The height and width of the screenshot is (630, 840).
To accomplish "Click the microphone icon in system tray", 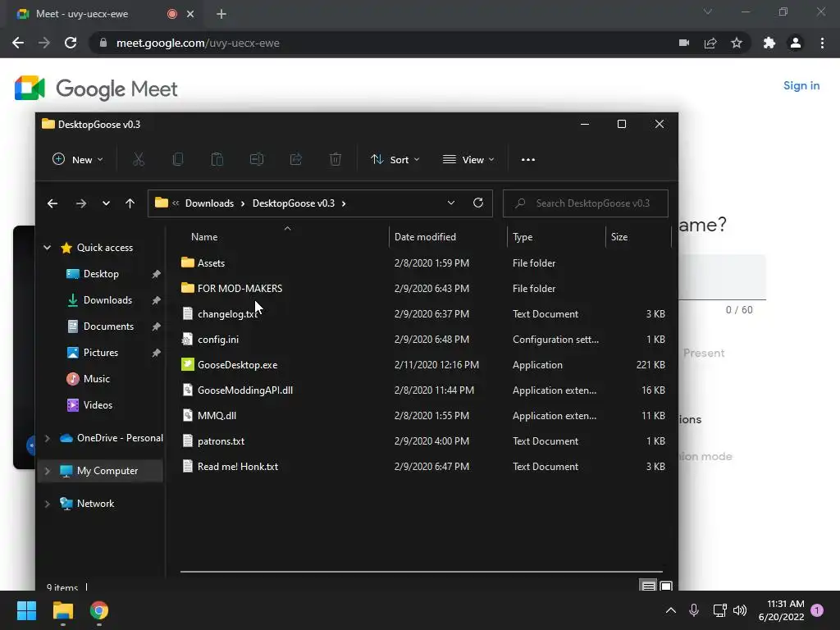I will tap(694, 610).
